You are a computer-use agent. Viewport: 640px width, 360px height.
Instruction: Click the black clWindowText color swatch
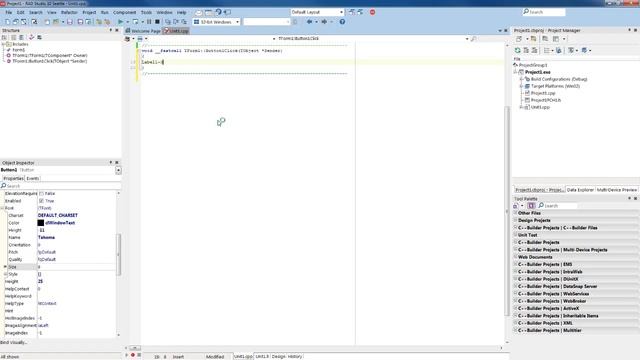(41, 223)
